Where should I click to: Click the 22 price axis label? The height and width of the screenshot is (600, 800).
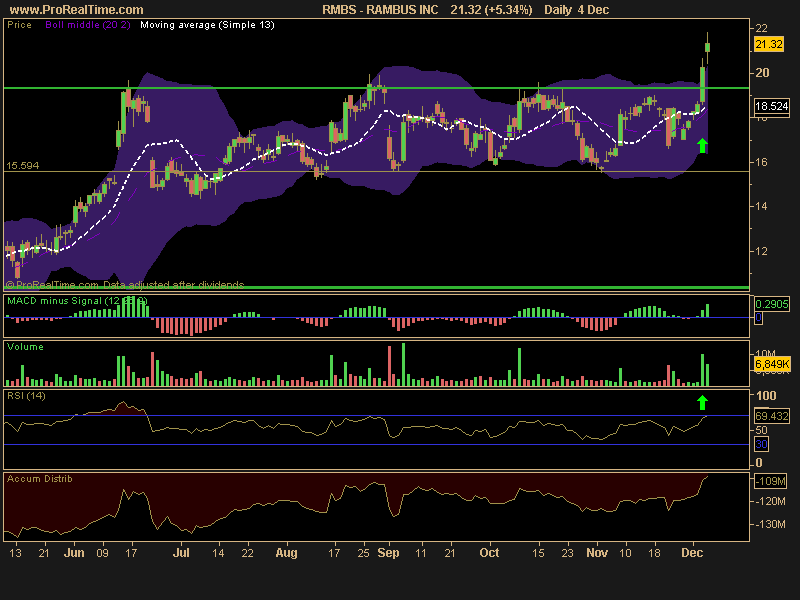[761, 29]
